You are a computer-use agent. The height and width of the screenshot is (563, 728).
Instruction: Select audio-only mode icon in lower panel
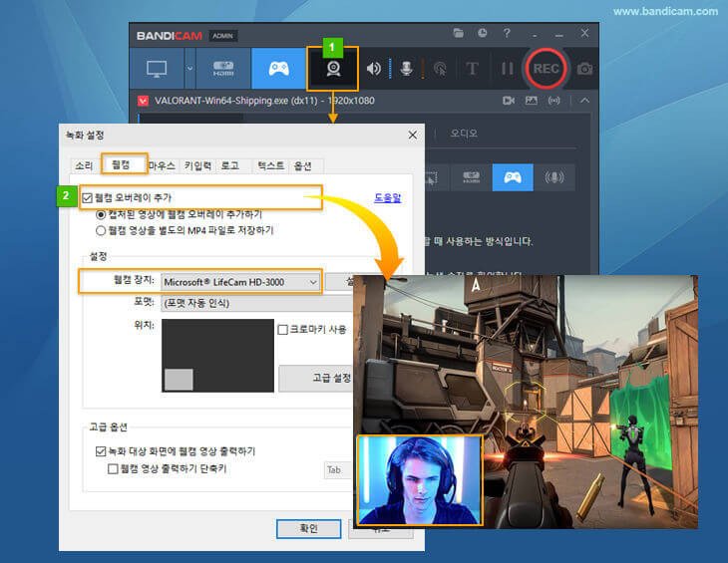[553, 177]
